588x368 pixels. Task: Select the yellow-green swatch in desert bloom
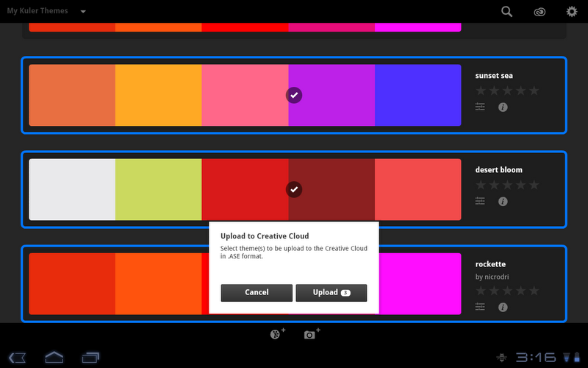point(158,189)
